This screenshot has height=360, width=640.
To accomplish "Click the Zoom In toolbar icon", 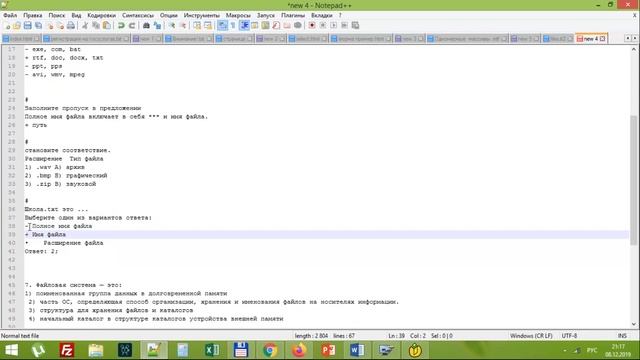I will 172,26.
